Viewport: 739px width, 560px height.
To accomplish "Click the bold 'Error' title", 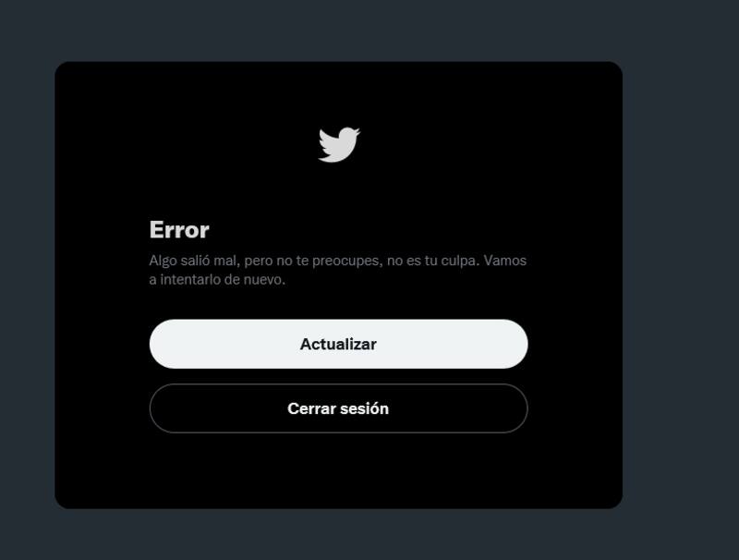I will pos(179,230).
